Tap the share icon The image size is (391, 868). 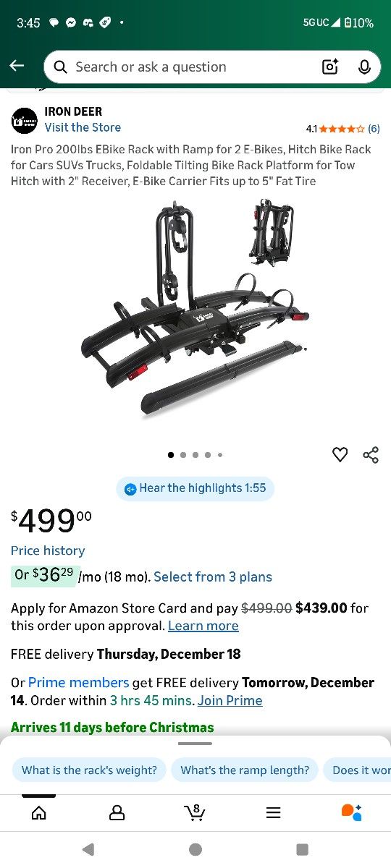(x=371, y=454)
